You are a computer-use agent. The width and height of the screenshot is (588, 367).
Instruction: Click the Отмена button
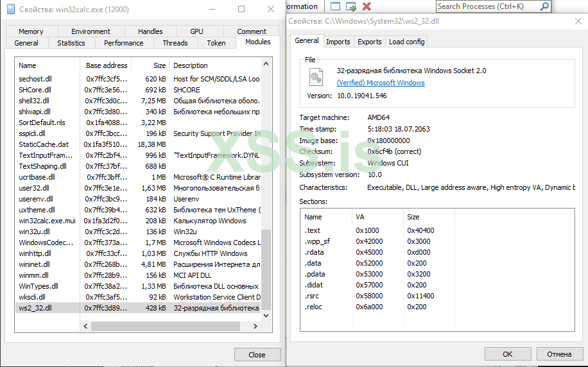(559, 354)
